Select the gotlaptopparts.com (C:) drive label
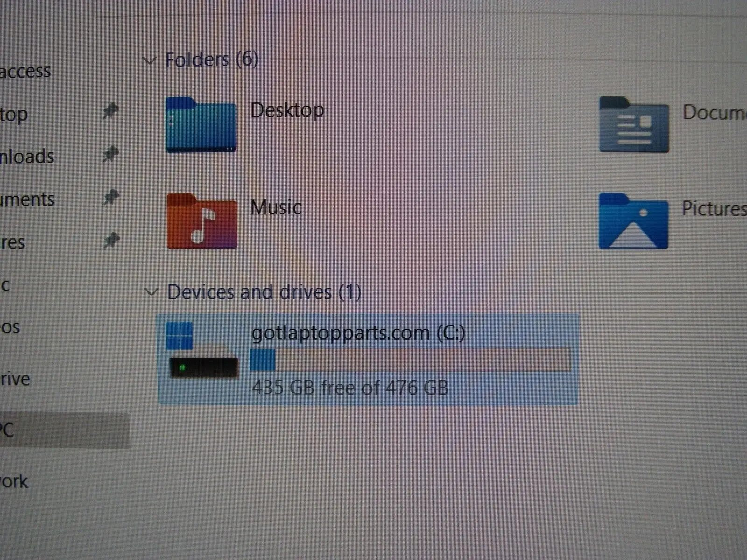This screenshot has height=560, width=747. click(x=358, y=333)
